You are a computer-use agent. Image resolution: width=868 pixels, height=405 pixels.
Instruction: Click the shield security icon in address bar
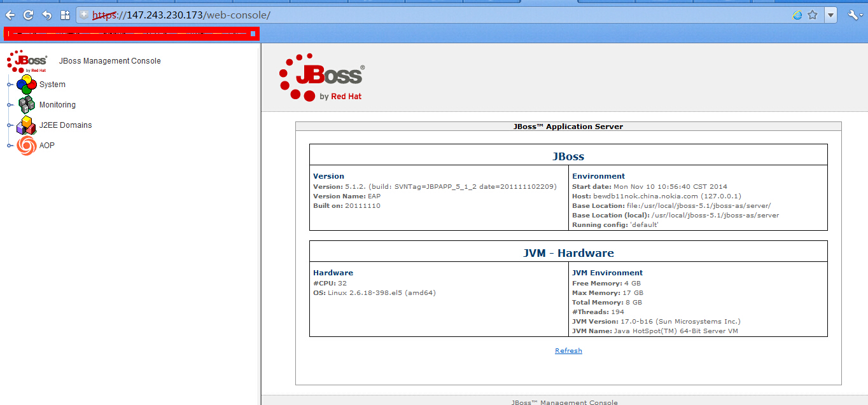tap(84, 14)
